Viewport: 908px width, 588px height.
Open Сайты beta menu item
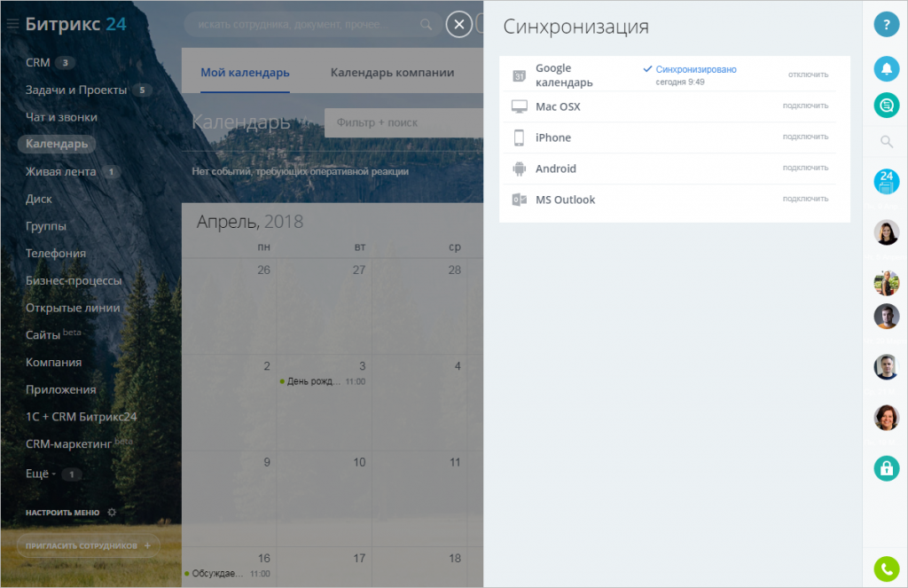[x=53, y=334]
